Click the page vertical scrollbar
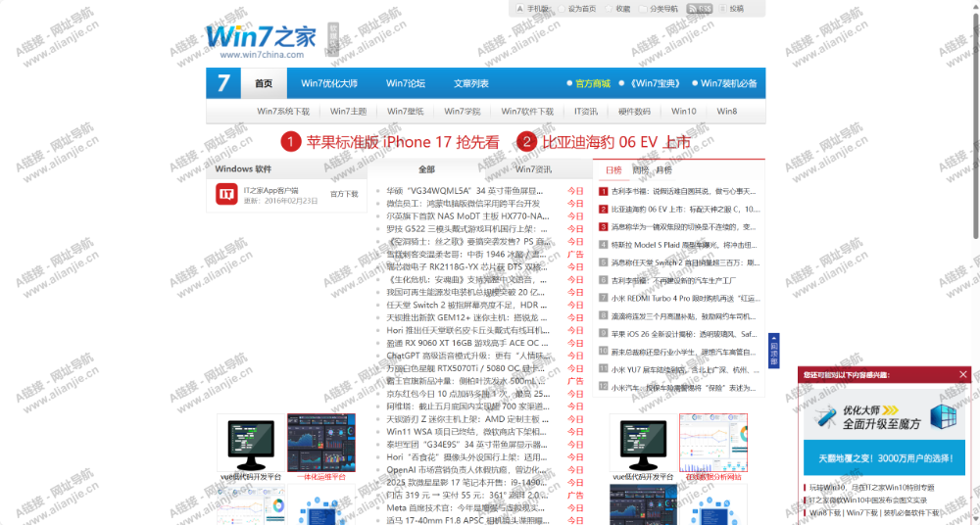The image size is (980, 525). (x=976, y=125)
